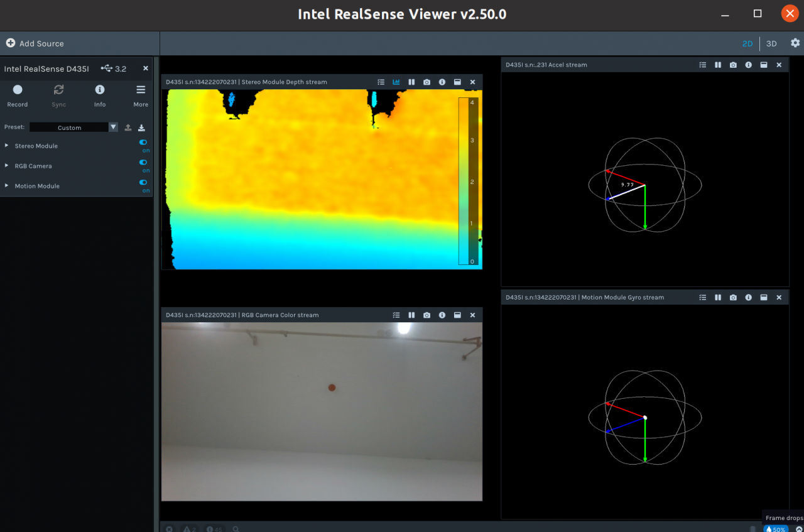Show info overlay on Depth stream

pos(442,82)
